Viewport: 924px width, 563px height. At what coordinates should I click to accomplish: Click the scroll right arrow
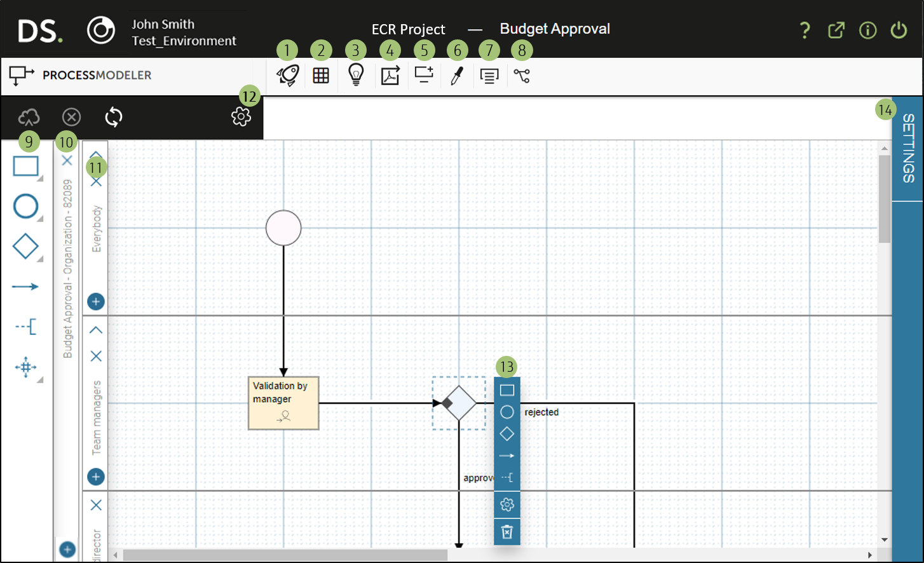pyautogui.click(x=870, y=555)
